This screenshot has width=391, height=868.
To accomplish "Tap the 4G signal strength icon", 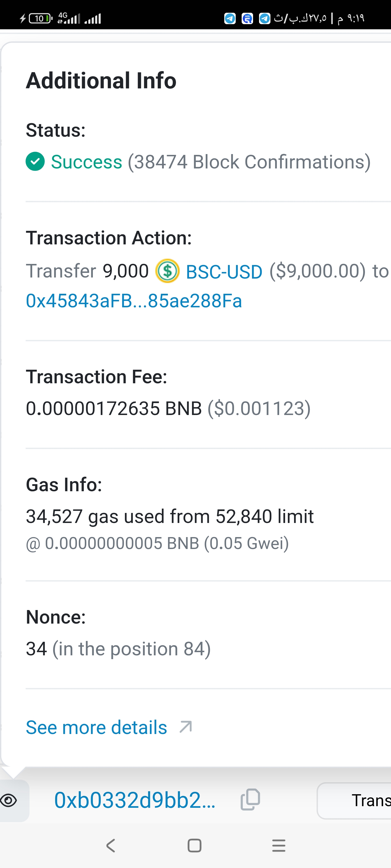I will (x=69, y=18).
